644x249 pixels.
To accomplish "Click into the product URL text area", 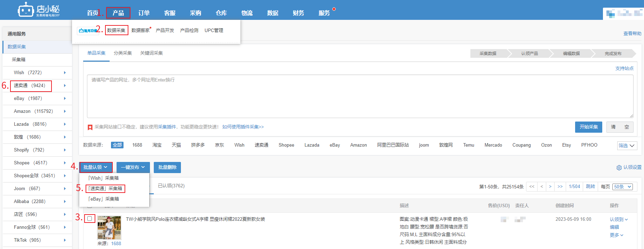I will point(360,96).
